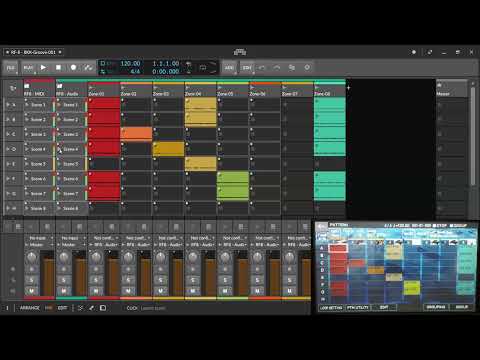Launch the red Zone 01 clip in row A
This screenshot has width=480, height=360.
point(104,104)
